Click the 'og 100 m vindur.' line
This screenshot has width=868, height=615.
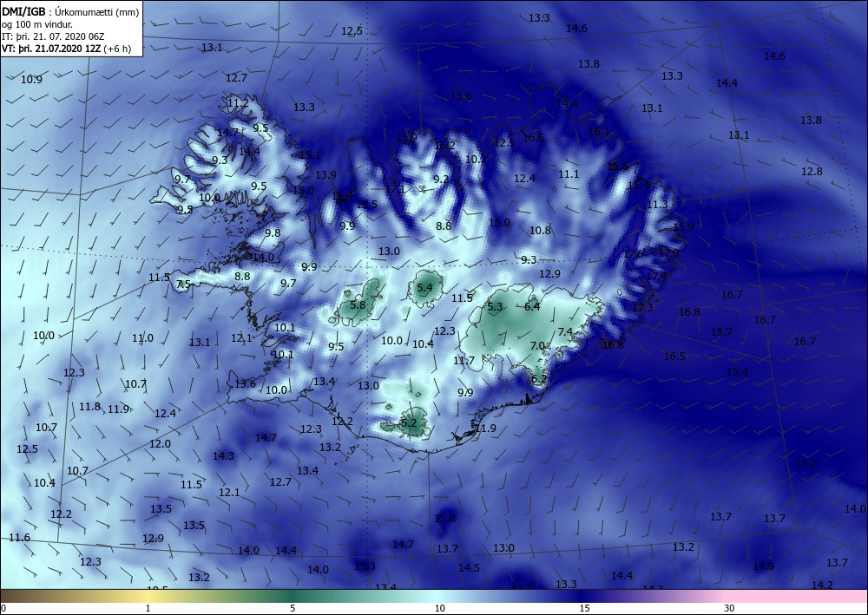pyautogui.click(x=37, y=24)
